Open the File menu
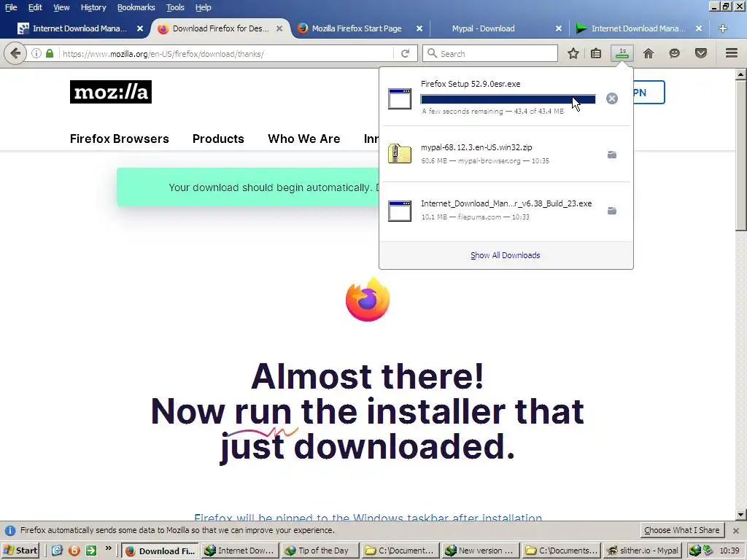Viewport: 747px width, 560px height. click(11, 7)
